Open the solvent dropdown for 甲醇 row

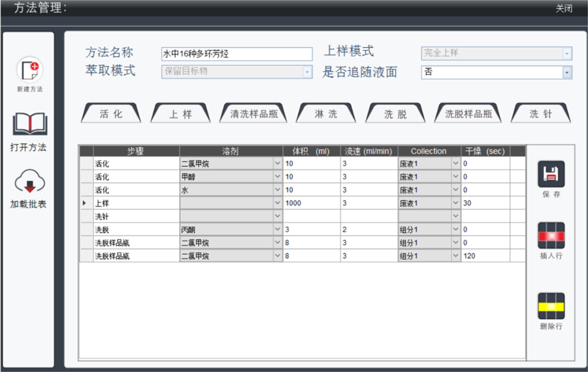pos(277,177)
